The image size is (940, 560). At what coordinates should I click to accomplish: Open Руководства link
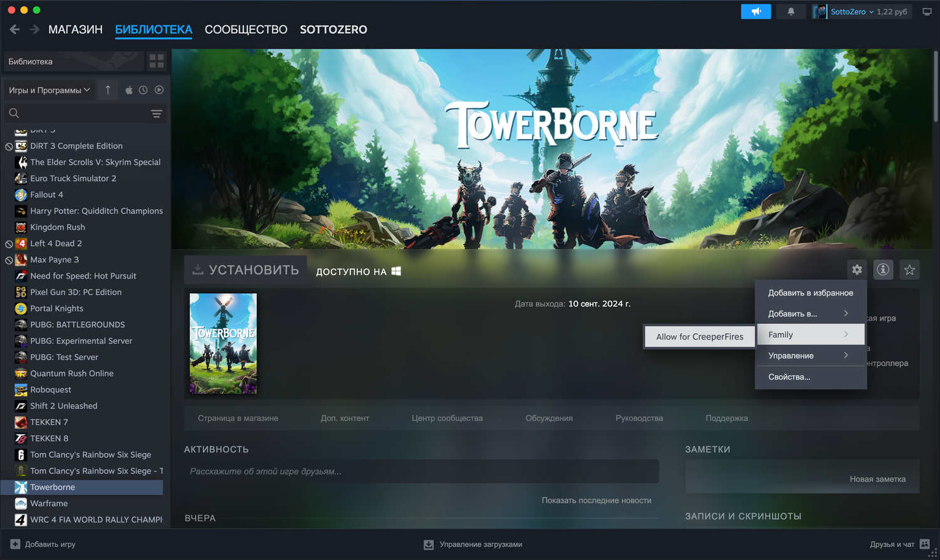(639, 418)
